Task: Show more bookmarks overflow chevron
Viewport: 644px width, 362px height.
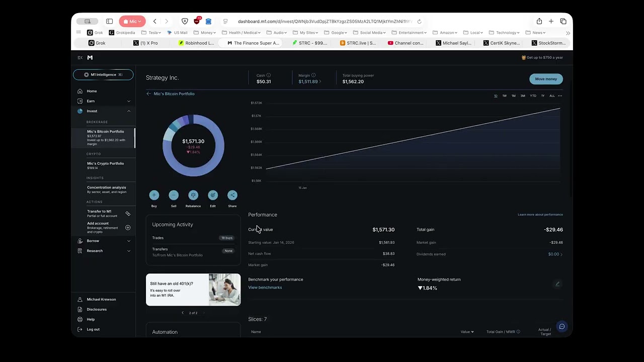Action: (x=568, y=33)
